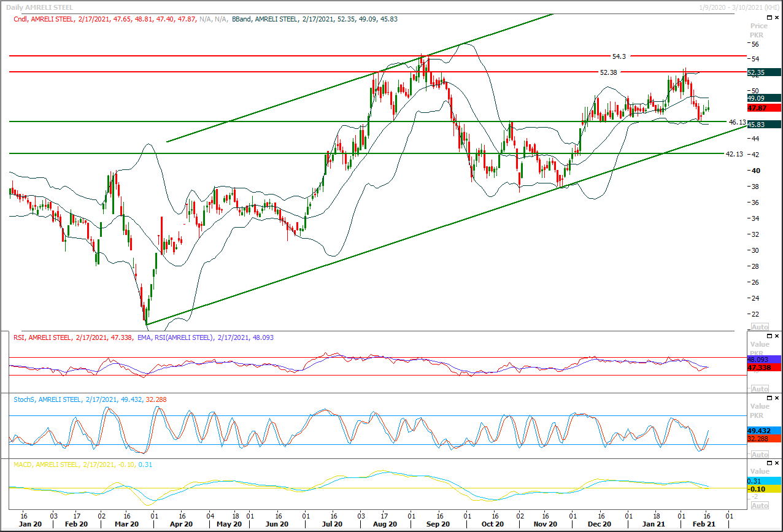Click Auto scale button on price chart
783x532 pixels.
tap(760, 327)
